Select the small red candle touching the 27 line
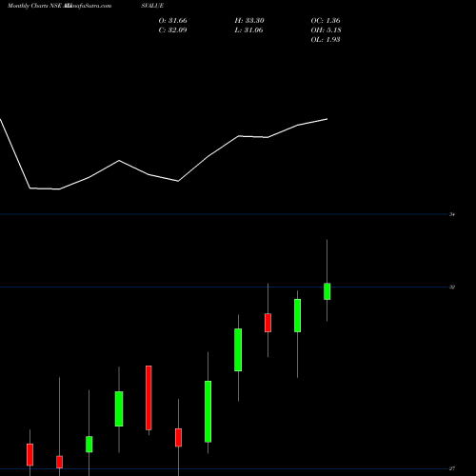Viewport: 476px width, 476px height. (59, 462)
